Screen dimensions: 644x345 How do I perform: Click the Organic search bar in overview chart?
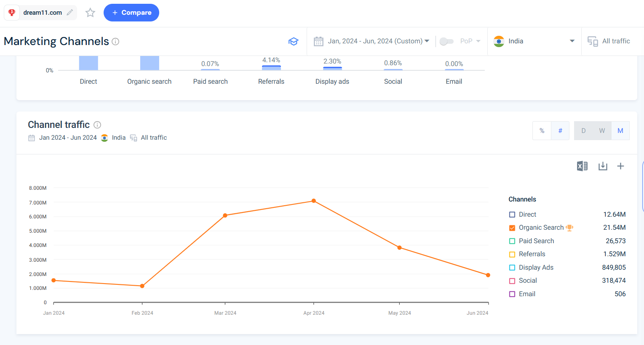click(x=150, y=63)
